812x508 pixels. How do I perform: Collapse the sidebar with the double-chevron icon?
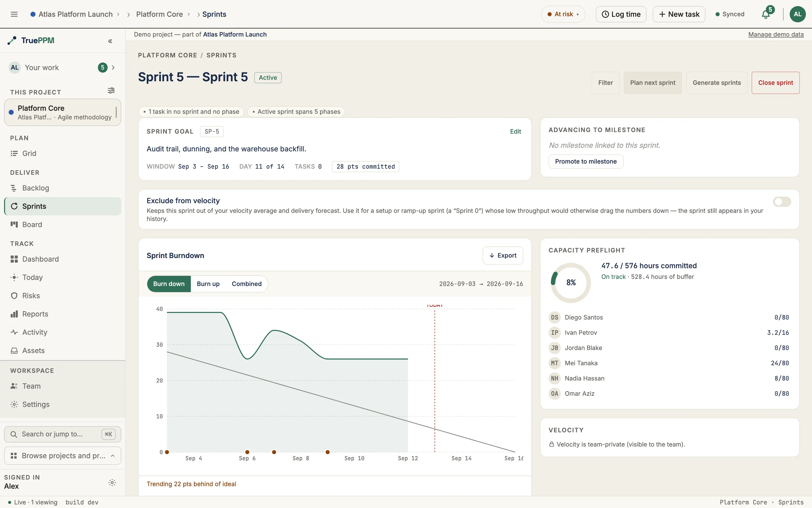[110, 41]
